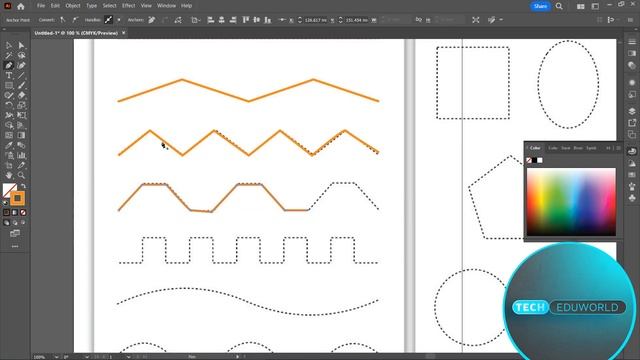The image size is (640, 360).
Task: Open the Edit Toolbar three-dots button
Action: 15,246
